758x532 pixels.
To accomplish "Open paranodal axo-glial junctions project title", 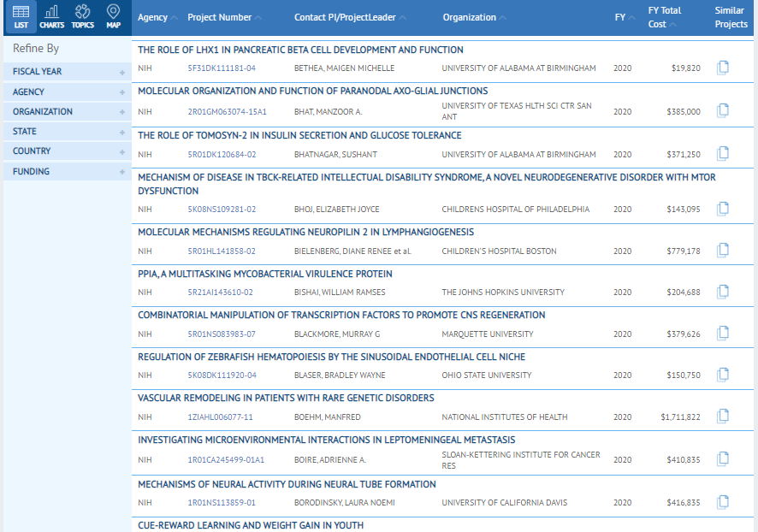I will (313, 91).
